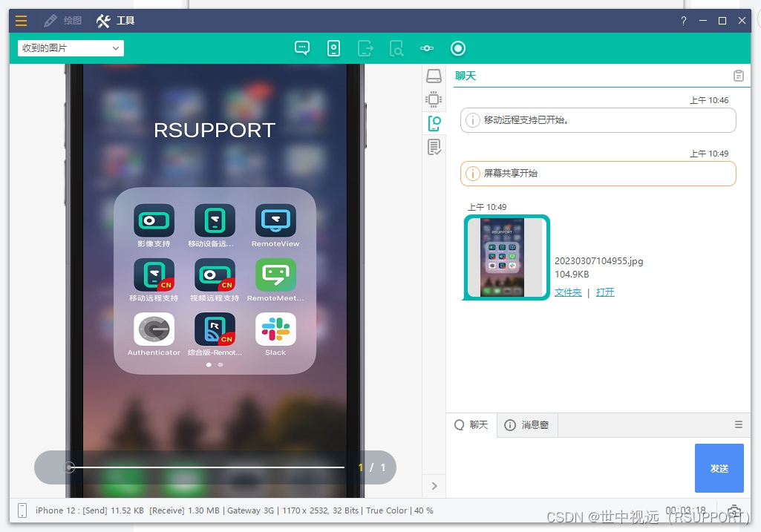
Task: Click the 发送 send button
Action: pyautogui.click(x=719, y=468)
